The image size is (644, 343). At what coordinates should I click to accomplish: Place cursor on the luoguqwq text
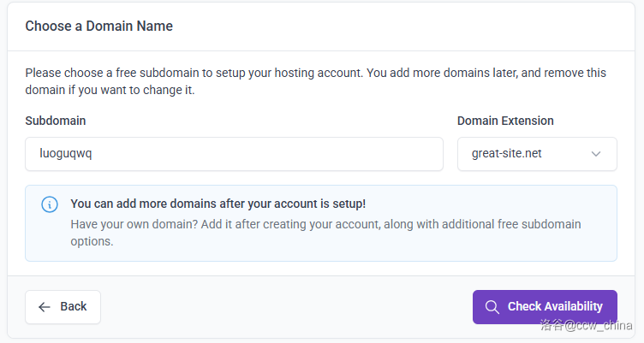66,155
